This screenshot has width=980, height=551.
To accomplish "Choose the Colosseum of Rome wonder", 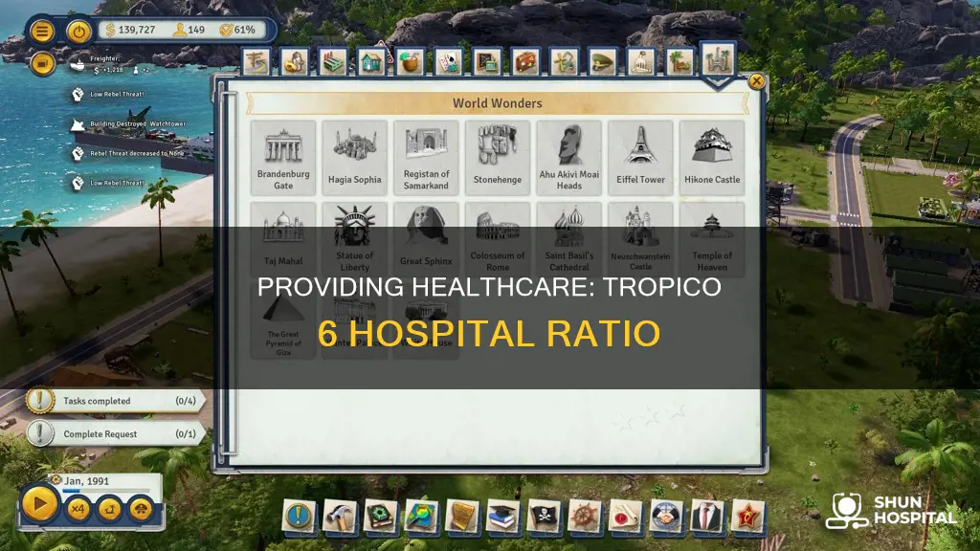I will tap(497, 239).
